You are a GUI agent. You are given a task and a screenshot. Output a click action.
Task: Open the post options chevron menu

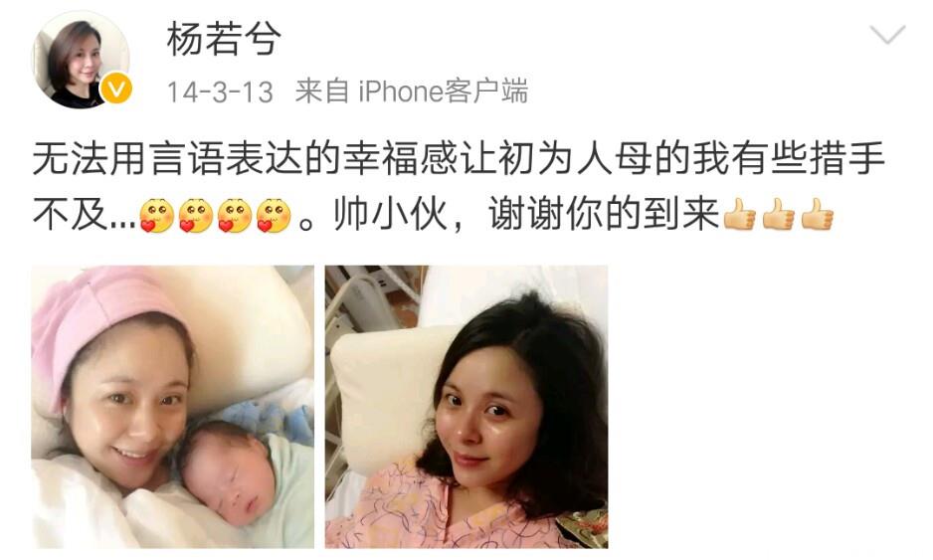click(887, 34)
